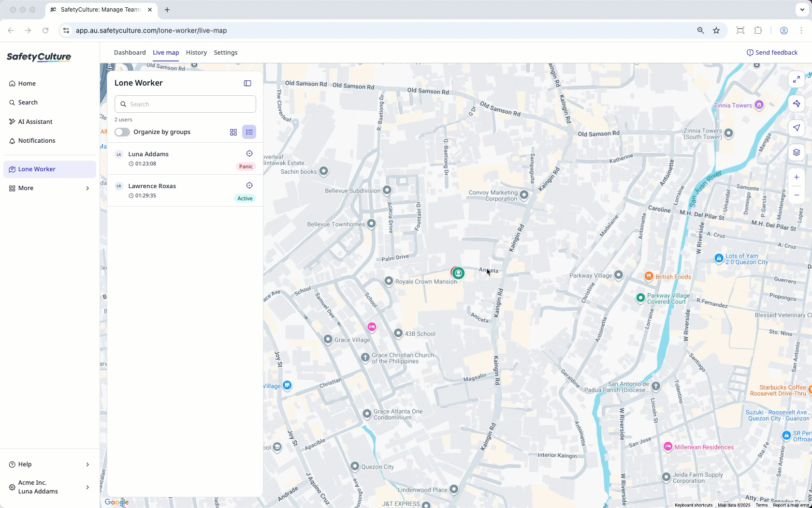Click the Active status badge

245,198
